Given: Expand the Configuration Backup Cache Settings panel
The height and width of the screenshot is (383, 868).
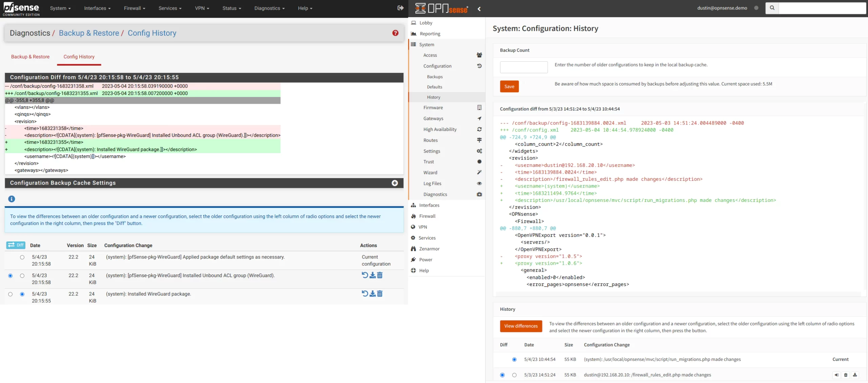Looking at the screenshot, I should (395, 183).
